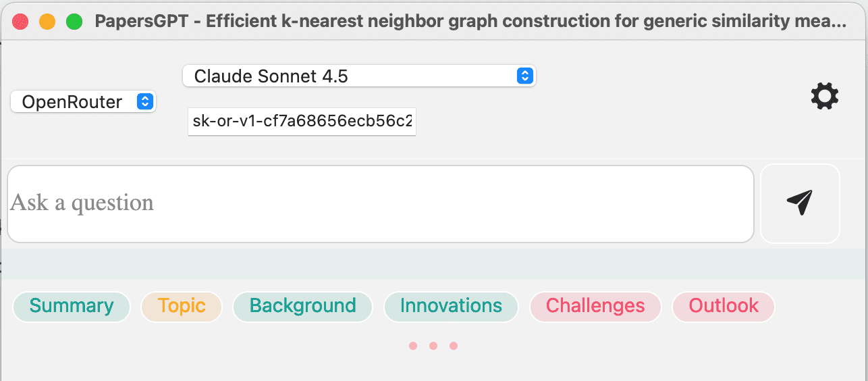
Task: Click the red close window button
Action: [x=21, y=22]
